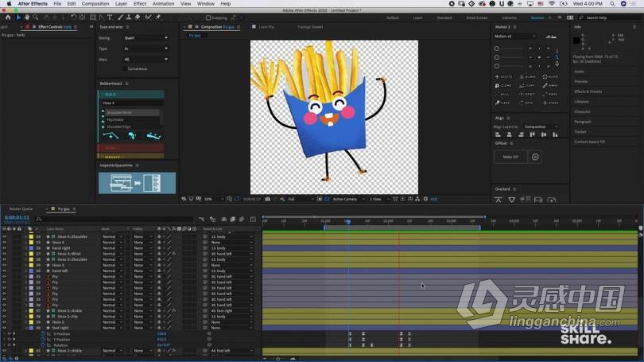Click Motion 2 Clone tool
The width and height of the screenshot is (644, 362).
coord(503,85)
